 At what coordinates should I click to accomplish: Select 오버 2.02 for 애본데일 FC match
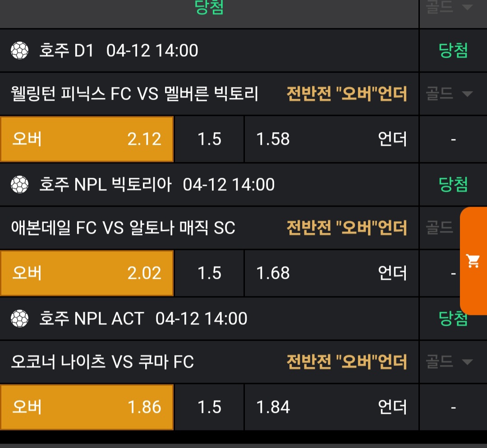pos(87,273)
